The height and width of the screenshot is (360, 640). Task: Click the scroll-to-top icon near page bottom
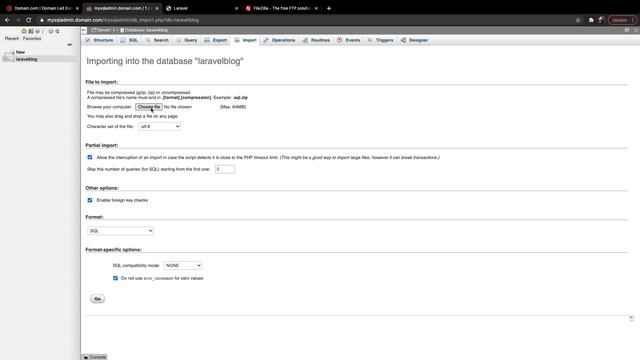(x=631, y=318)
